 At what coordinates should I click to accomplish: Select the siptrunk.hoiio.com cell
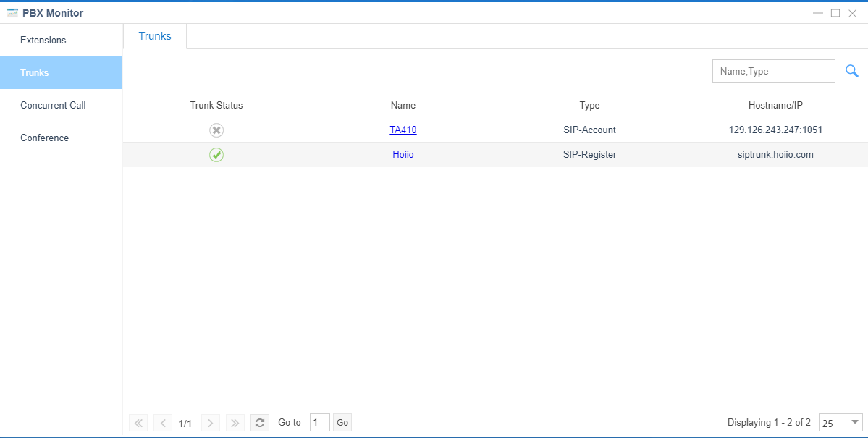pos(775,155)
